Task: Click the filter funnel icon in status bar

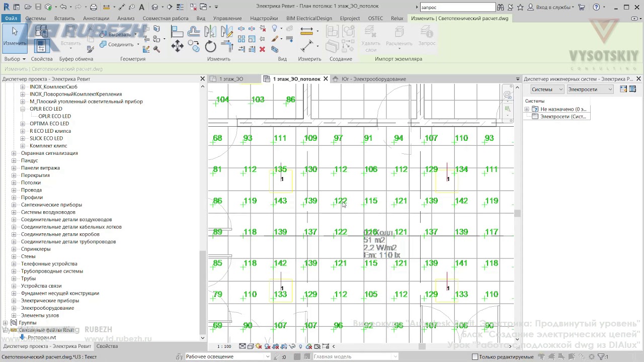Action: tap(601, 357)
